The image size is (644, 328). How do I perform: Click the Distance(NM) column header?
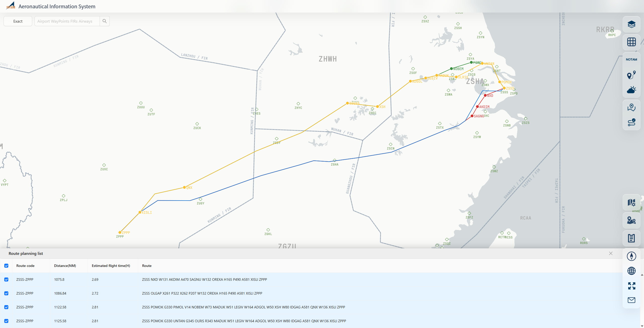tap(65, 266)
